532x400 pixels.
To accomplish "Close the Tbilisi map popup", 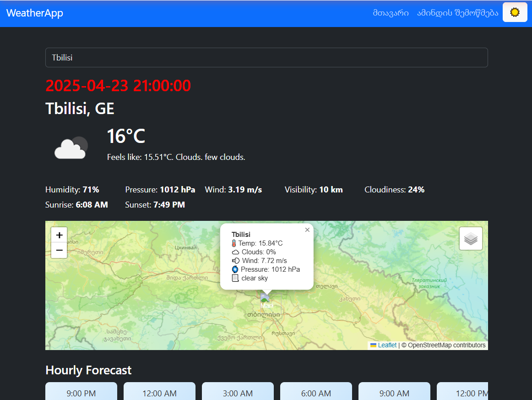I will [307, 230].
